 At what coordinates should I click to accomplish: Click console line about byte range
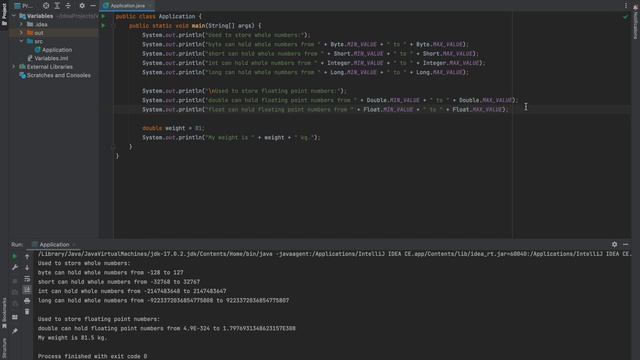tap(111, 273)
